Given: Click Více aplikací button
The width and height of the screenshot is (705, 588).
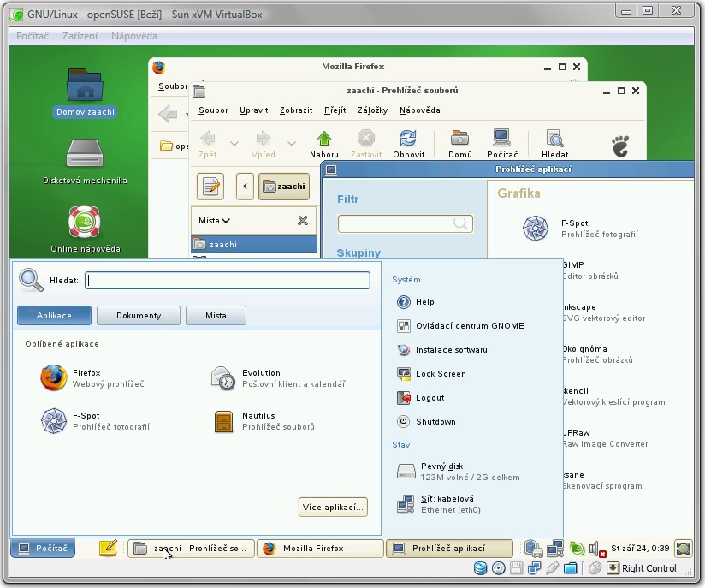Looking at the screenshot, I should point(333,507).
